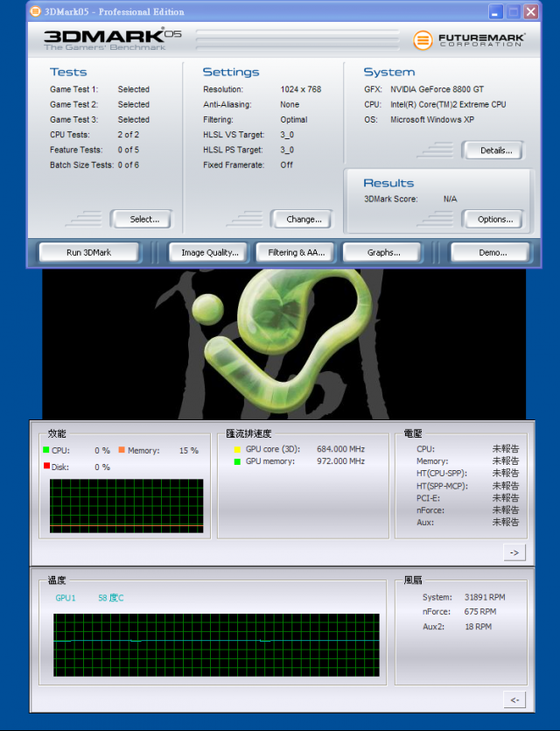Viewport: 560px width, 731px height.
Task: Click the 684.000 MHz GPU core value
Action: click(x=340, y=449)
